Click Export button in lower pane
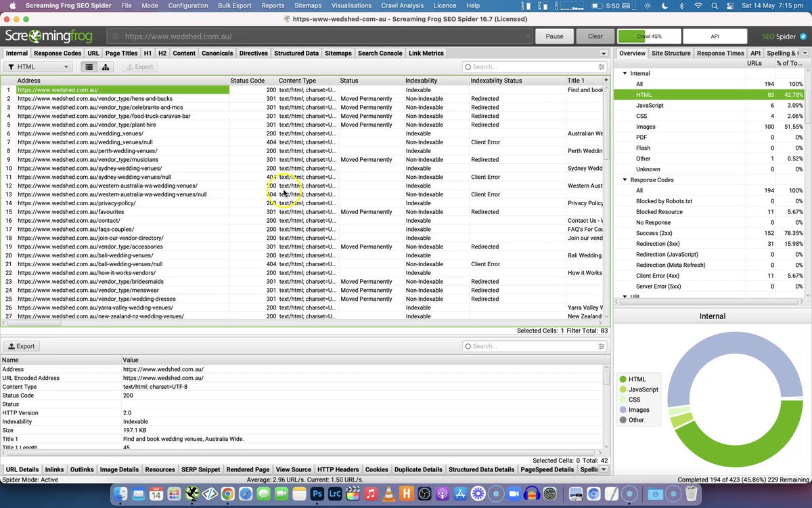The image size is (812, 508). [21, 346]
